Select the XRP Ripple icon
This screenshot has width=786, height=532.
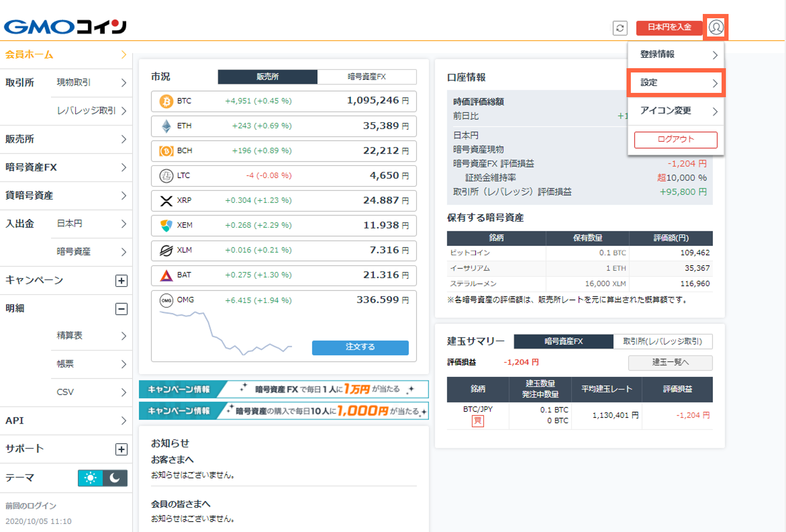coord(165,201)
